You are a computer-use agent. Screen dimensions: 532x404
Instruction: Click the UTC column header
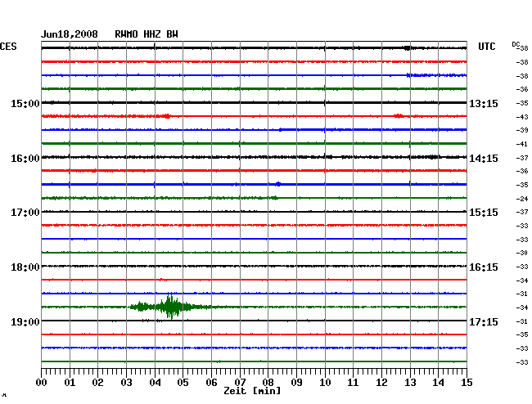(486, 47)
